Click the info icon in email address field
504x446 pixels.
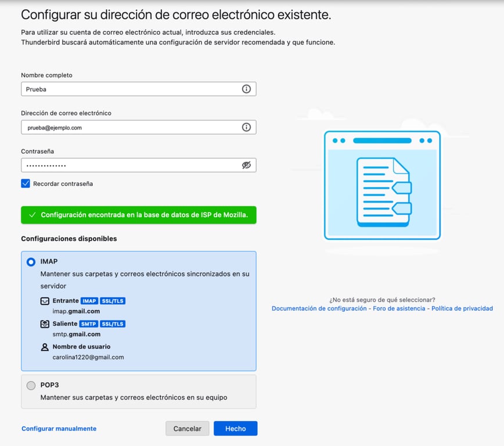[x=246, y=127]
